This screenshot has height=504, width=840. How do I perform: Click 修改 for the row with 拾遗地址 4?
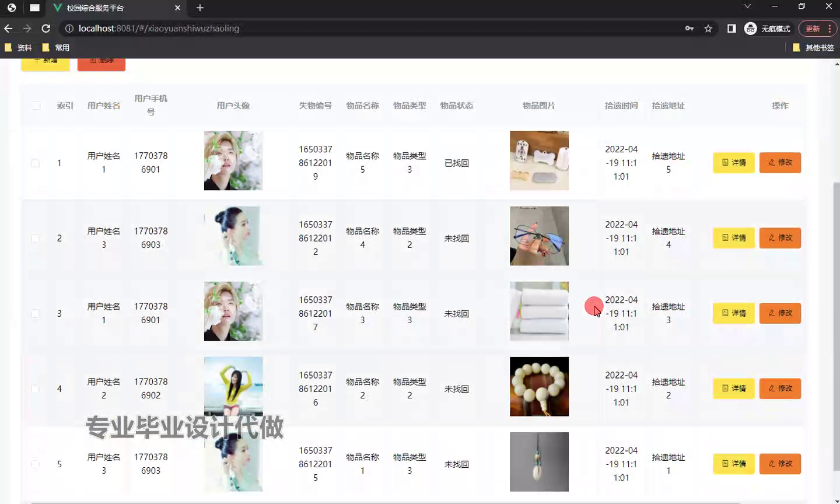click(x=780, y=238)
